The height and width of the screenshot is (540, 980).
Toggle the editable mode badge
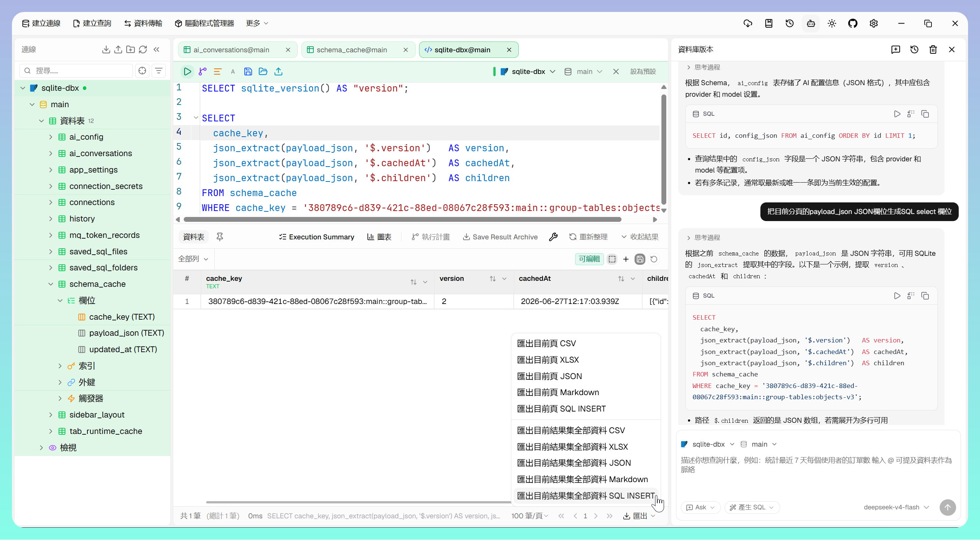(x=589, y=259)
